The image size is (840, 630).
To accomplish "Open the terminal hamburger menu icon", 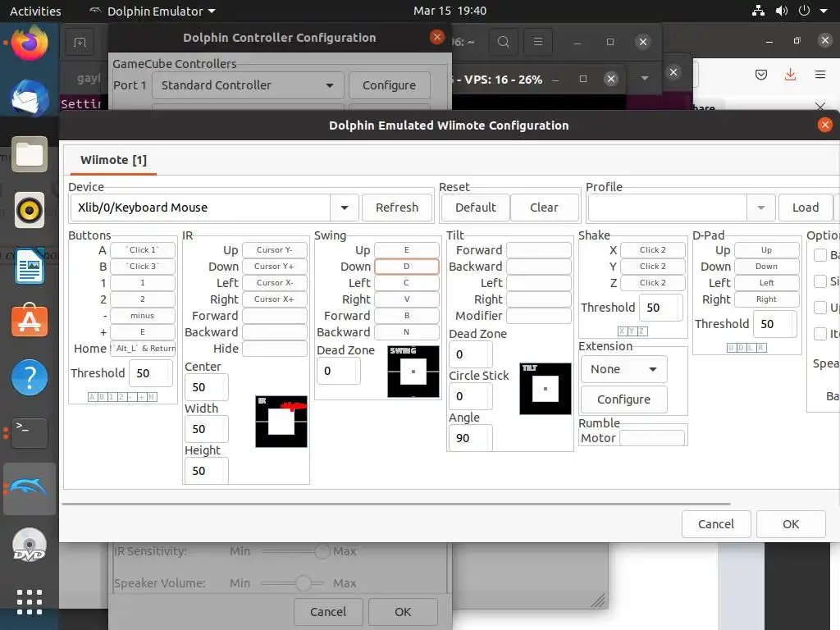I will (x=538, y=42).
